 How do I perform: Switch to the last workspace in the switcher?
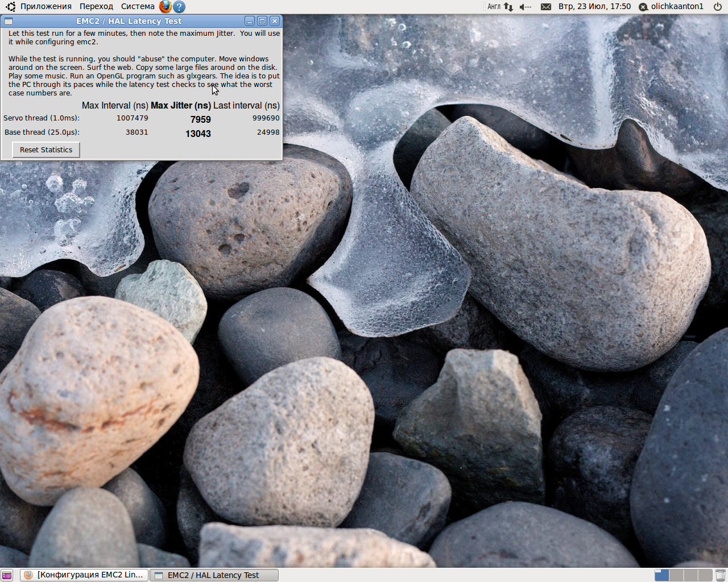[705, 575]
